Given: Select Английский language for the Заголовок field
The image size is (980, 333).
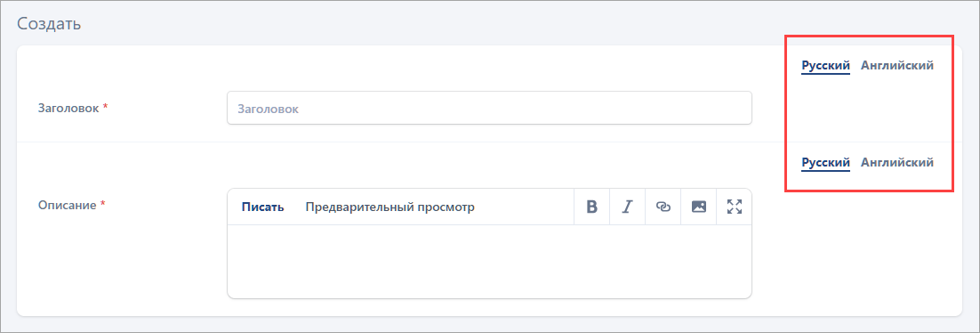Looking at the screenshot, I should pos(897,65).
